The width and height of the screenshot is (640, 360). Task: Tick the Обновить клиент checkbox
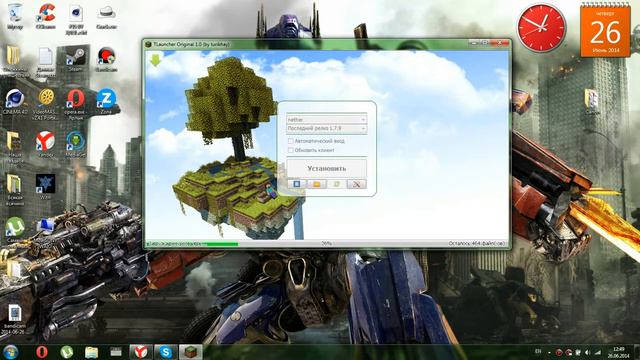[x=291, y=150]
